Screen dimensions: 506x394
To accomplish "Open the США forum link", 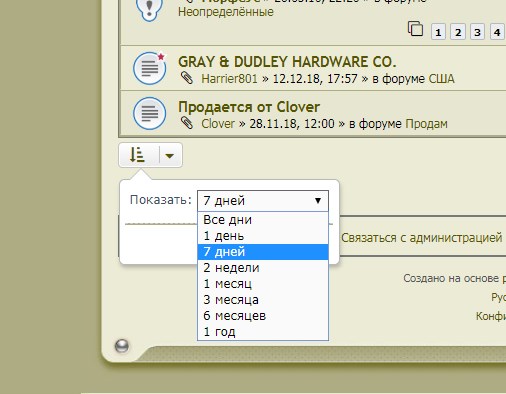I will point(441,79).
